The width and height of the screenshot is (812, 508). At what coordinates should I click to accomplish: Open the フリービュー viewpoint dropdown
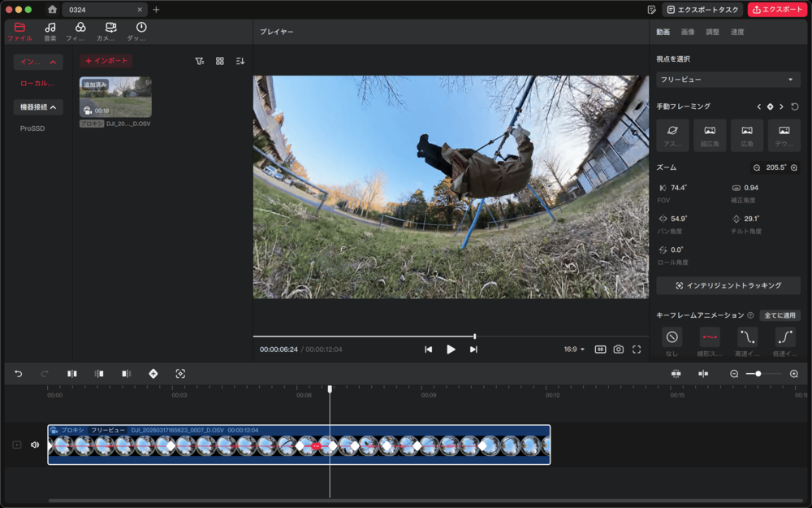(728, 80)
